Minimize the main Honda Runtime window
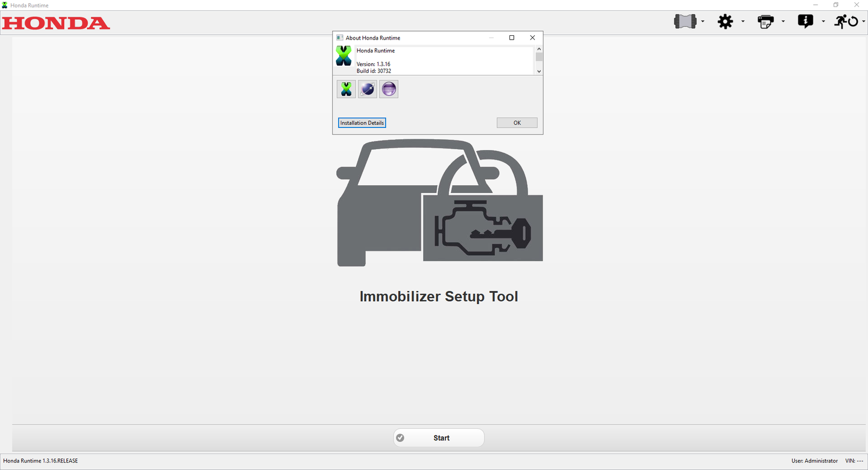Image resolution: width=868 pixels, height=470 pixels. click(x=815, y=5)
